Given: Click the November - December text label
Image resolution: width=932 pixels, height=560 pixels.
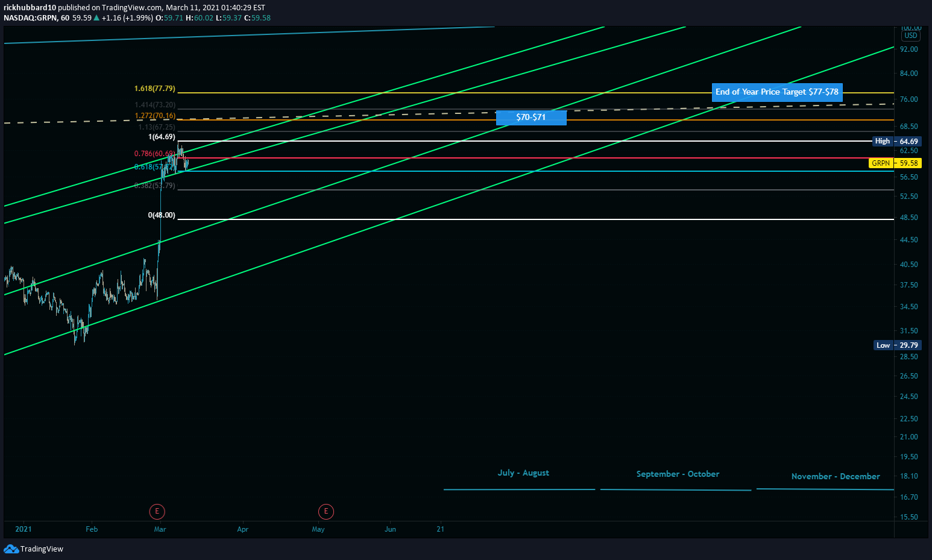Looking at the screenshot, I should (836, 476).
